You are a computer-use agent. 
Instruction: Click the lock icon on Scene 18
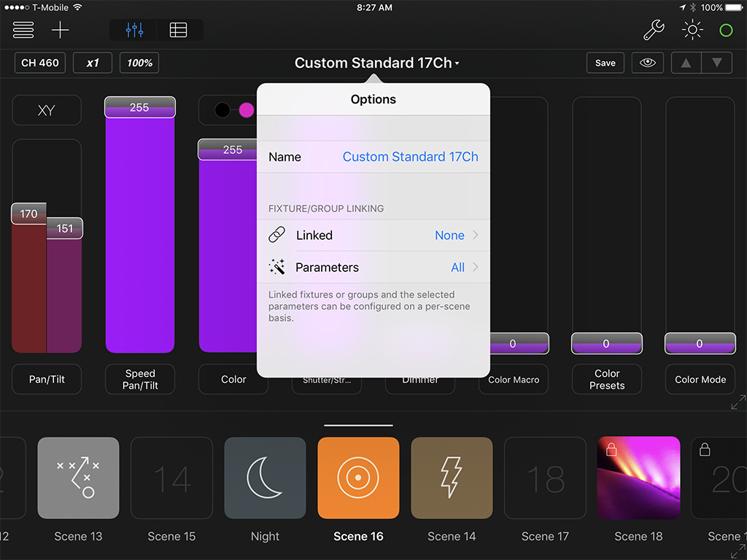pos(611,449)
